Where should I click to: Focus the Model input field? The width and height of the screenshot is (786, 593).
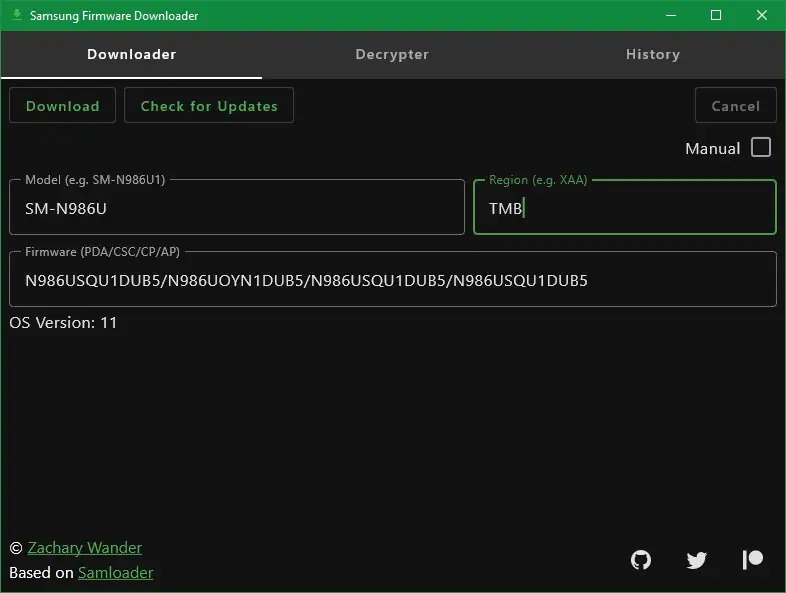(x=237, y=209)
